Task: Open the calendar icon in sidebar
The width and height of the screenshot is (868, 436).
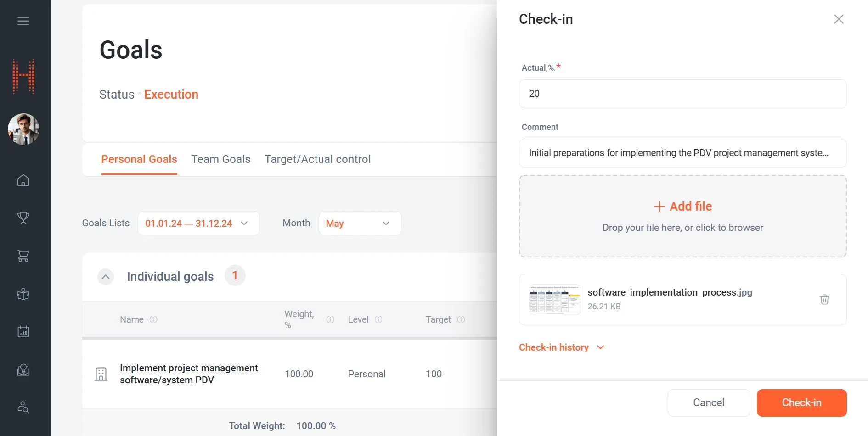Action: pos(23,332)
